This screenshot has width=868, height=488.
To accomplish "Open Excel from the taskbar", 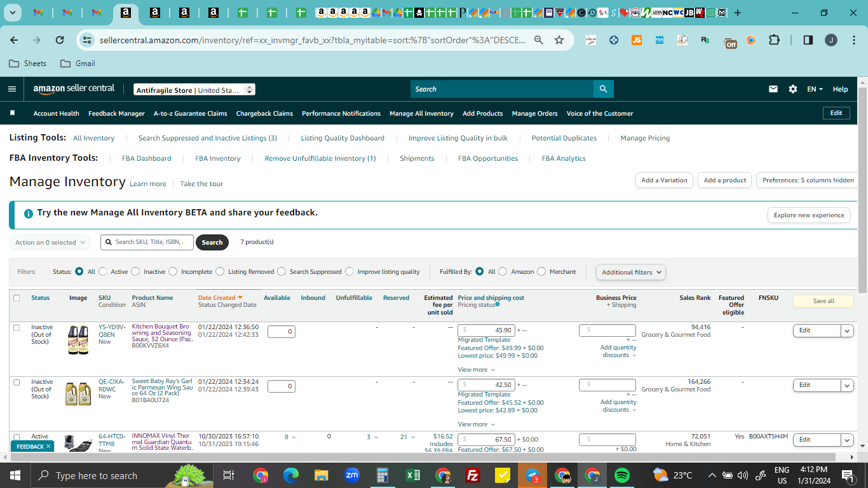I will coord(413,475).
